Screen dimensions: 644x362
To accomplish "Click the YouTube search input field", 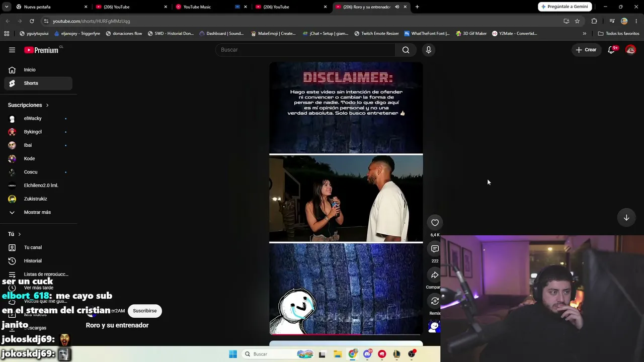I will [306, 50].
